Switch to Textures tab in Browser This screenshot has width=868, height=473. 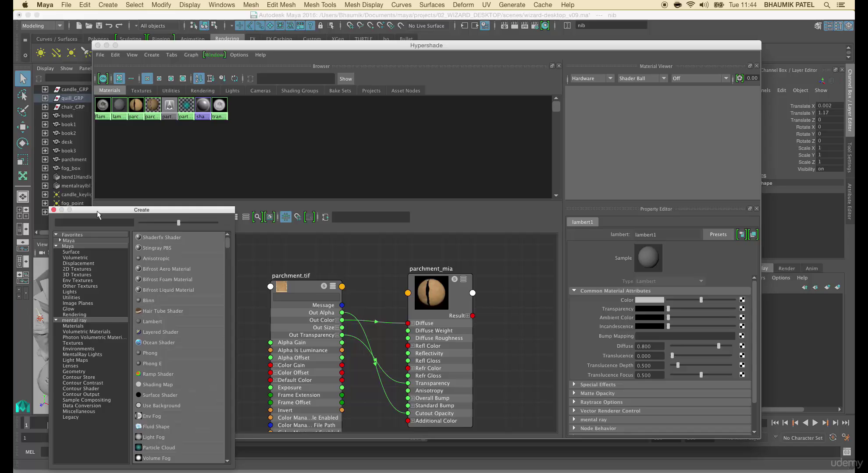(141, 91)
